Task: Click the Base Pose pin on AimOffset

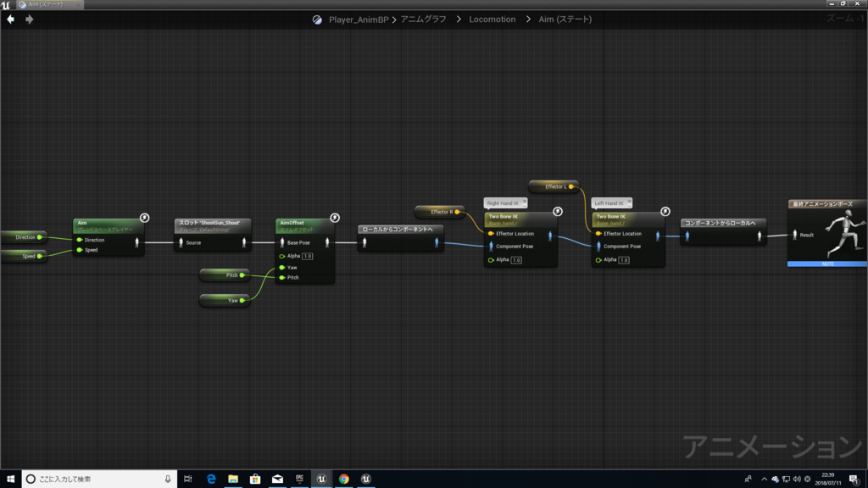Action: pos(282,242)
